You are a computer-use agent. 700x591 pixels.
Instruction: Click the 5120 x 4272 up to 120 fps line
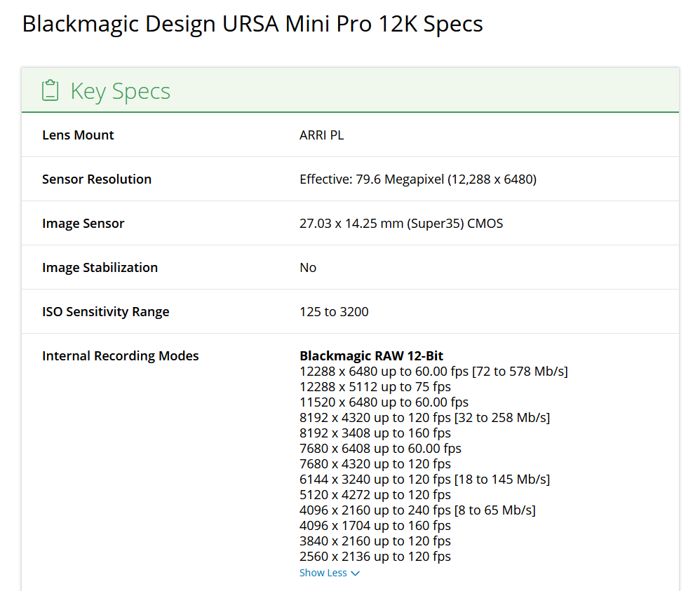375,494
